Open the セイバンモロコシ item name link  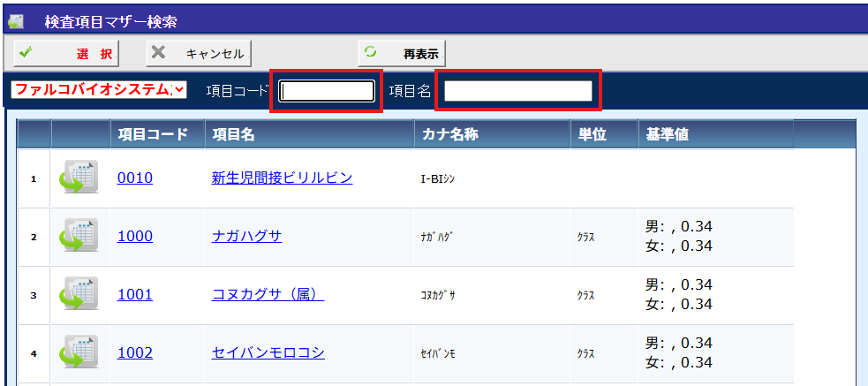268,352
